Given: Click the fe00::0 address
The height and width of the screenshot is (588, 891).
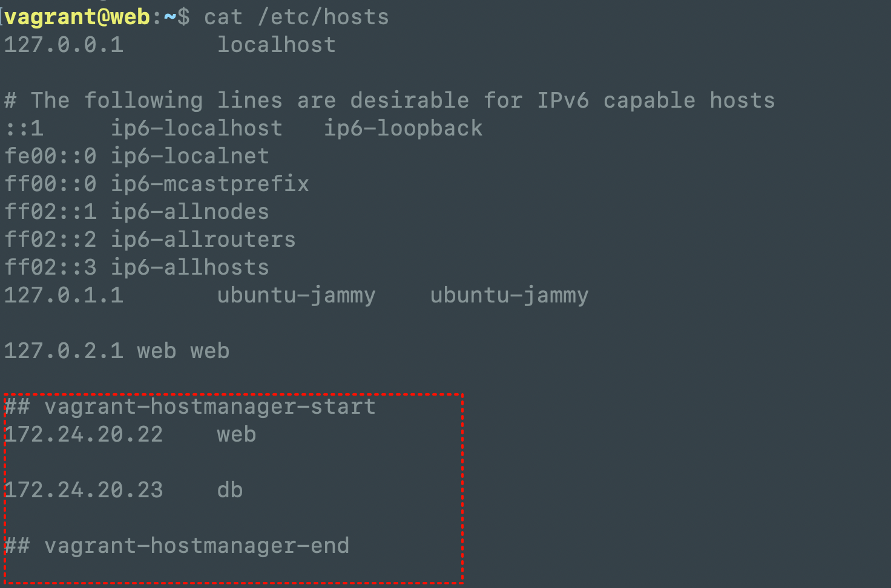Looking at the screenshot, I should [x=50, y=156].
